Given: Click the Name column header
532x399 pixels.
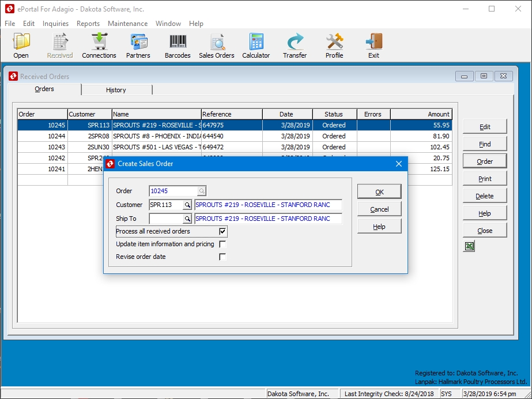Looking at the screenshot, I should [156, 114].
